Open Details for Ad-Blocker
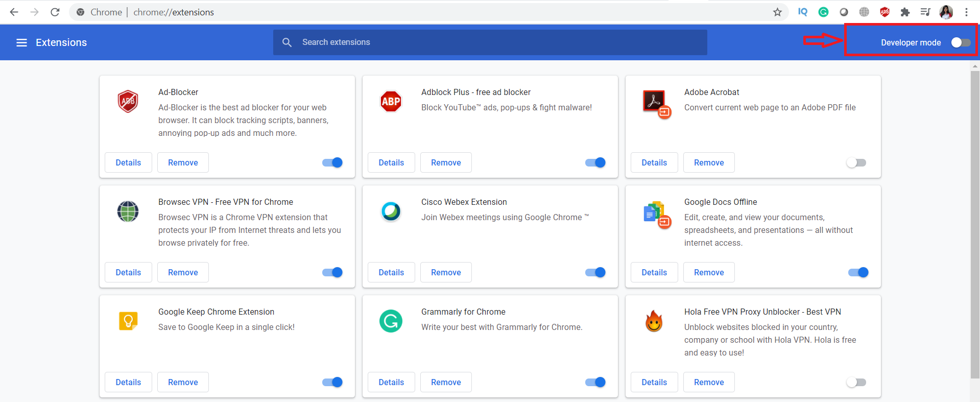Image resolution: width=980 pixels, height=402 pixels. tap(128, 162)
